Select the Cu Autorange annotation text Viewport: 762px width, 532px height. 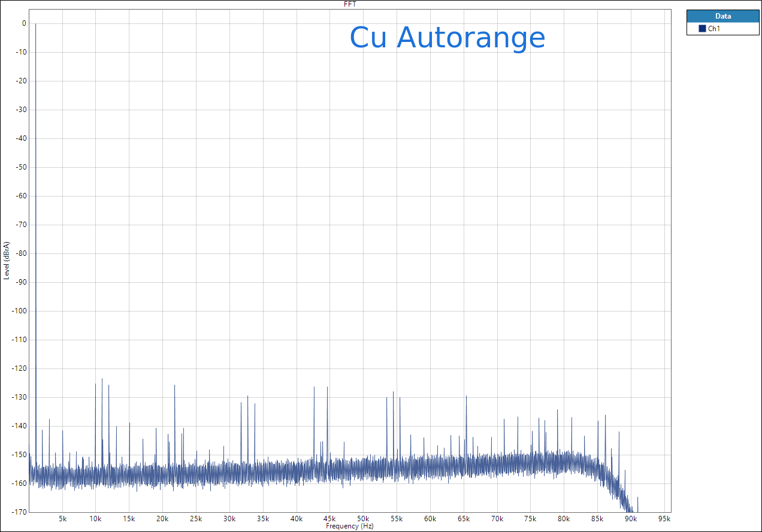pyautogui.click(x=447, y=38)
